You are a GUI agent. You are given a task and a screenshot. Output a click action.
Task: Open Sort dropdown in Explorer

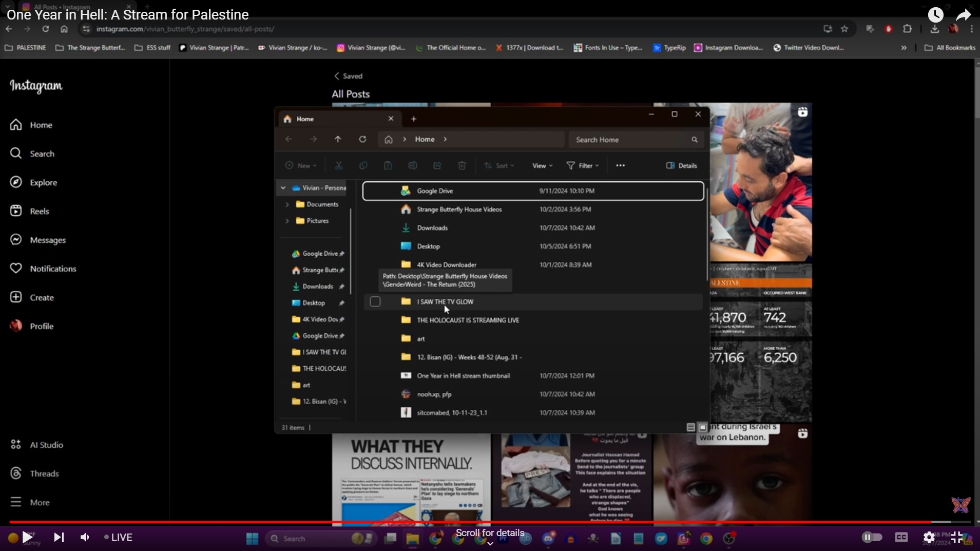[x=499, y=165]
